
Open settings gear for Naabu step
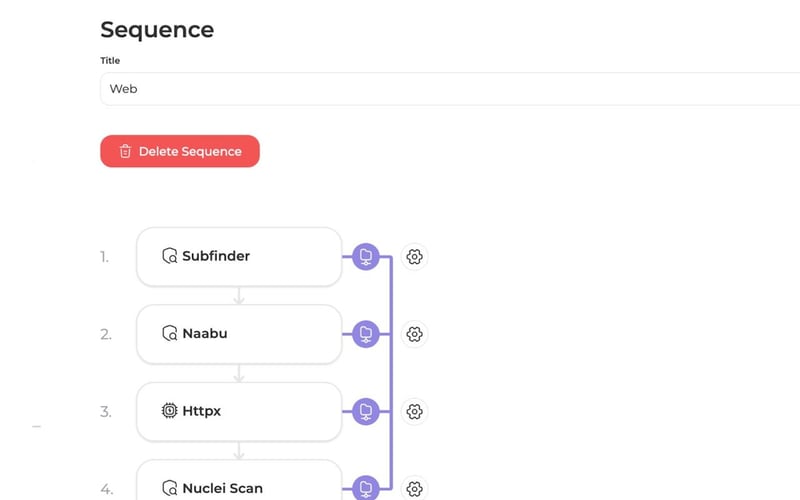click(415, 334)
